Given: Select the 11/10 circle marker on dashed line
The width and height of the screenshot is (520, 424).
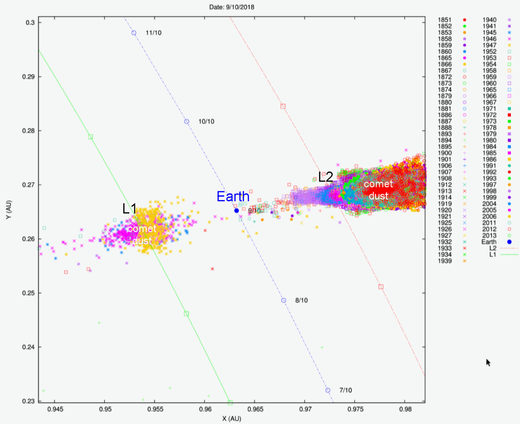Looking at the screenshot, I should coord(134,33).
